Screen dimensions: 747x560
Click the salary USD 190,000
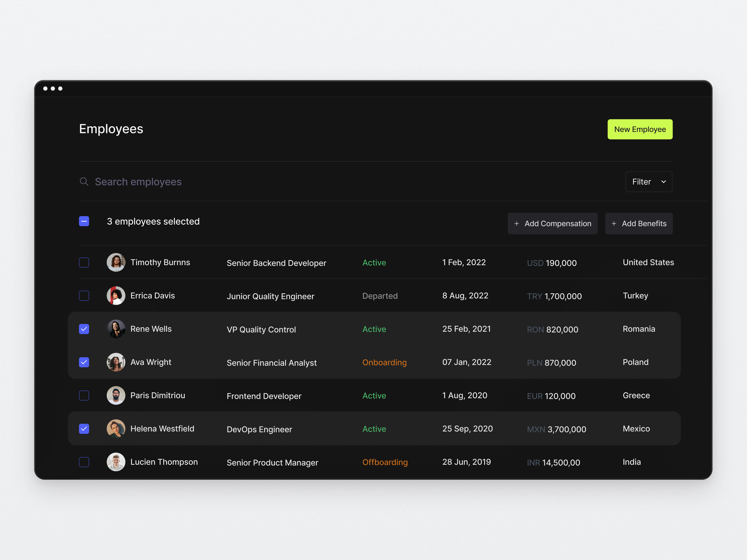(552, 263)
